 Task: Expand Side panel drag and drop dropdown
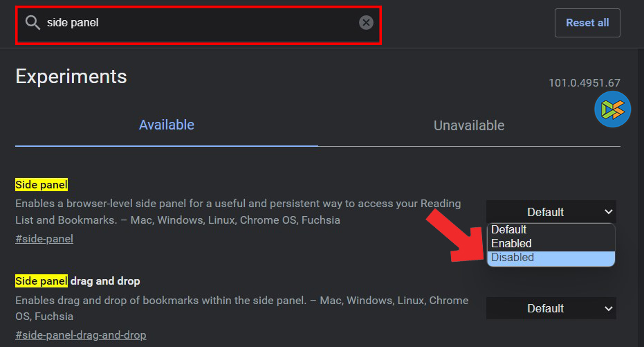[x=546, y=308]
